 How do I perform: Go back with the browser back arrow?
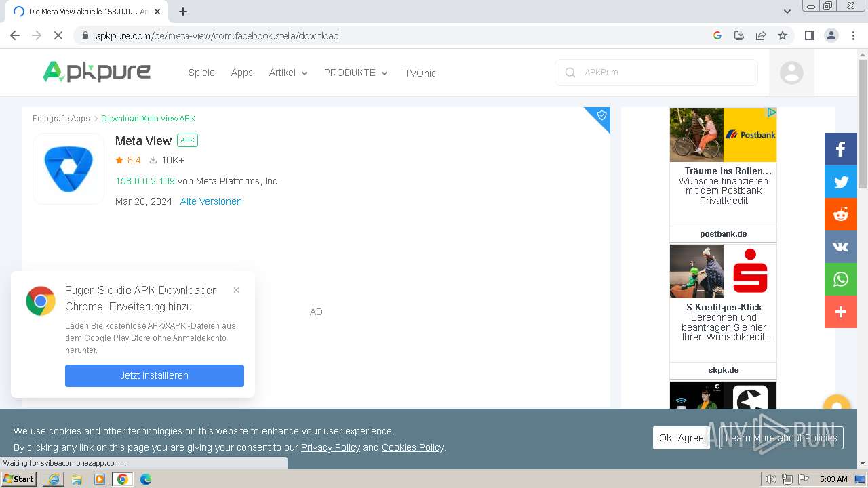pos(15,35)
